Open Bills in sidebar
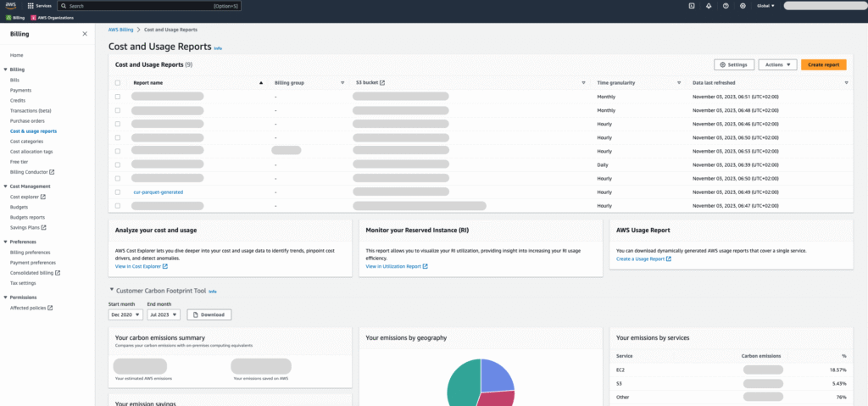The height and width of the screenshot is (406, 868). pos(14,80)
